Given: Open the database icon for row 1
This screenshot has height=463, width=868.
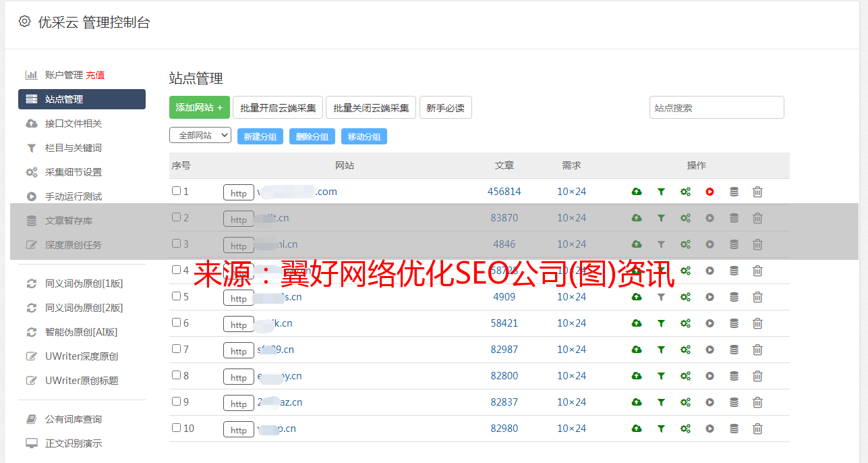Looking at the screenshot, I should [x=734, y=192].
